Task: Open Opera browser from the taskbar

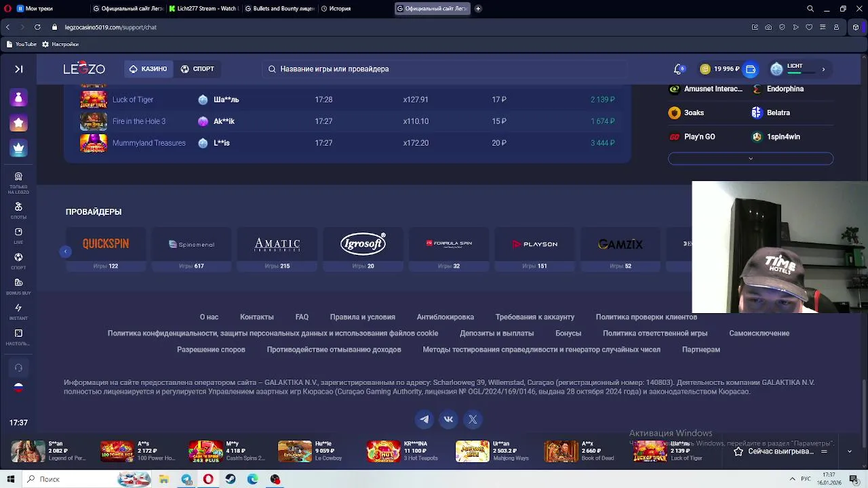Action: 208,479
